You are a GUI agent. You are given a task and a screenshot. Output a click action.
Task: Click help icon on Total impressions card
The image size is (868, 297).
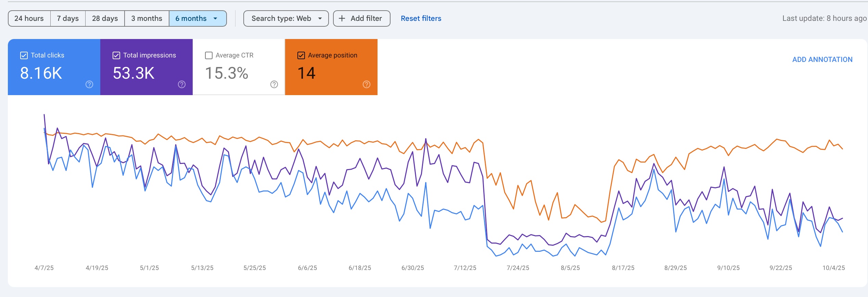click(182, 85)
